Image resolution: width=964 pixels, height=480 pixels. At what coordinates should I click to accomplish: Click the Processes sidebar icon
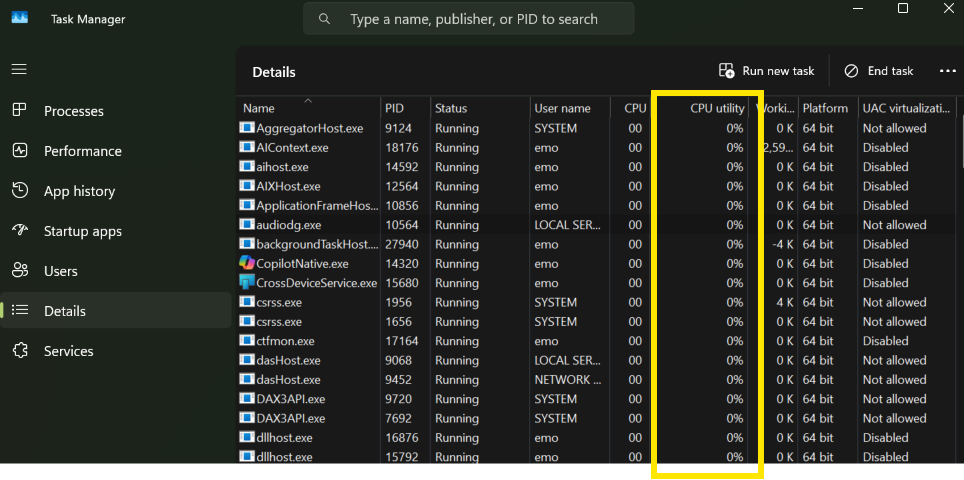pos(20,111)
